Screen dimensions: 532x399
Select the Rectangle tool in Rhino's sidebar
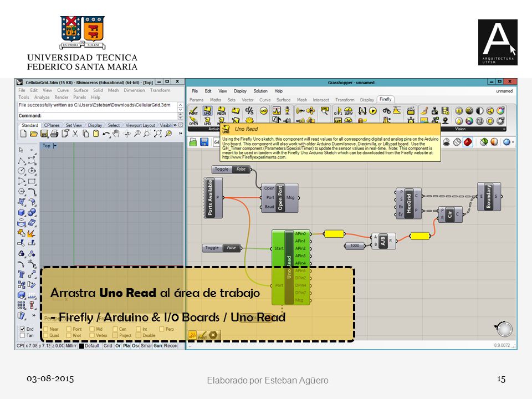pos(32,182)
